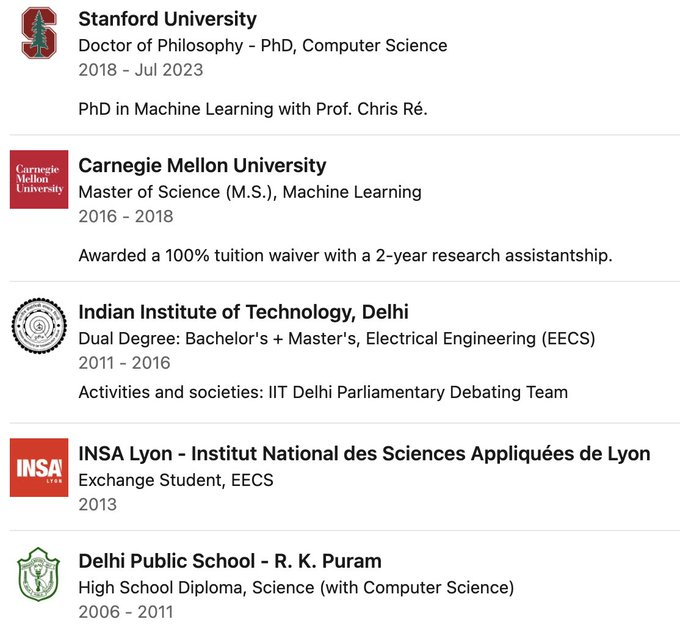Open the Carnegie Mellon University heading

click(x=202, y=165)
